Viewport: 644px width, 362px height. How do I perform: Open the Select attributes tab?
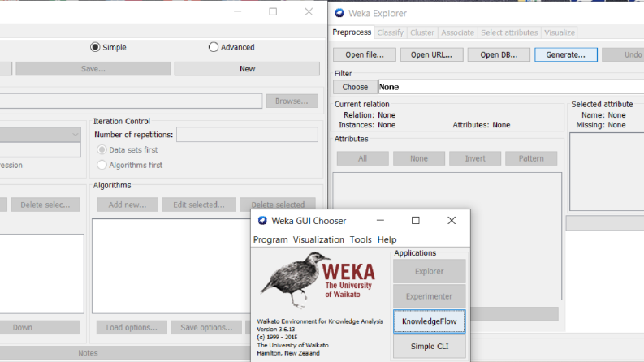coord(509,32)
